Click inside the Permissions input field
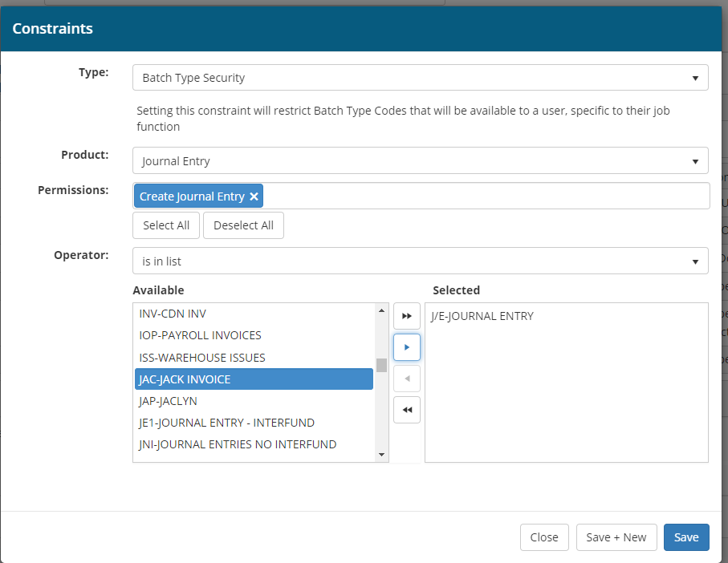 tap(482, 196)
